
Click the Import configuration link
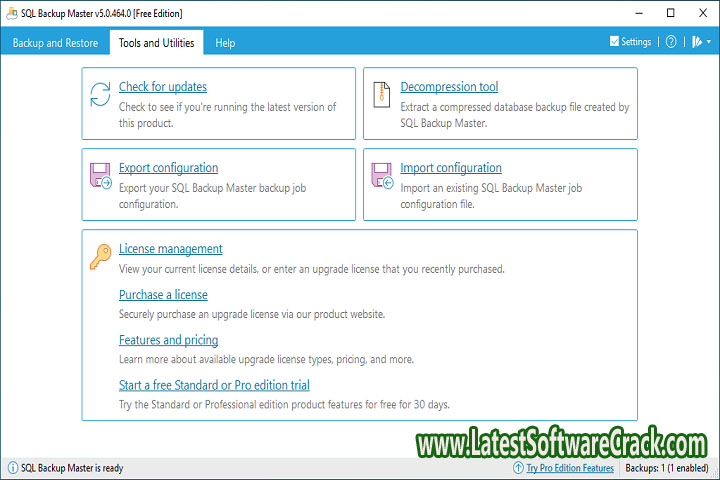(450, 168)
